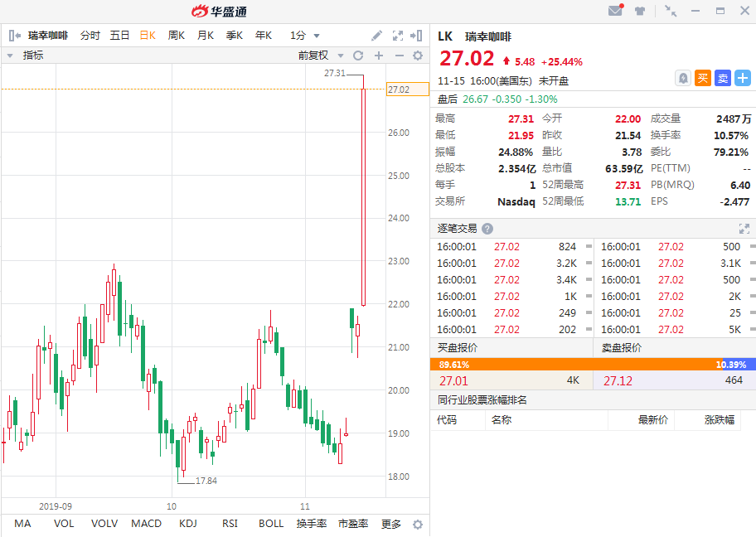Enable the 换手率 indicator
756x537 pixels.
pos(312,524)
